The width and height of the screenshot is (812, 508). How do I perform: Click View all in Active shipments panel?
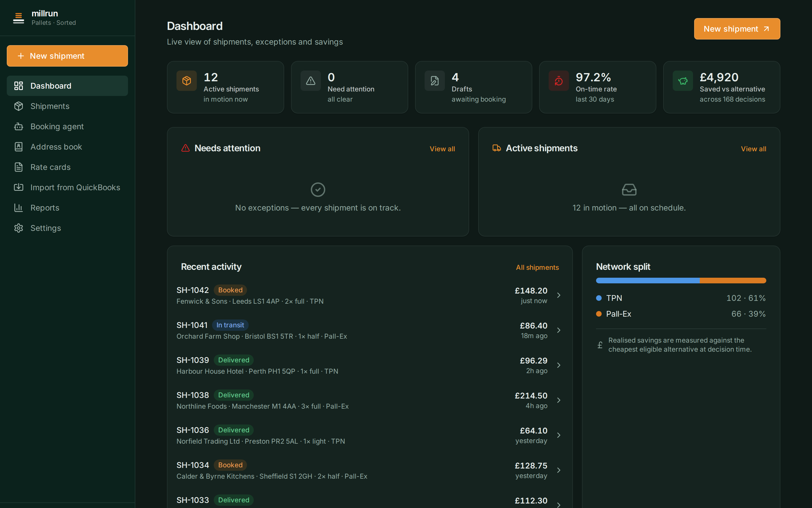click(x=753, y=149)
